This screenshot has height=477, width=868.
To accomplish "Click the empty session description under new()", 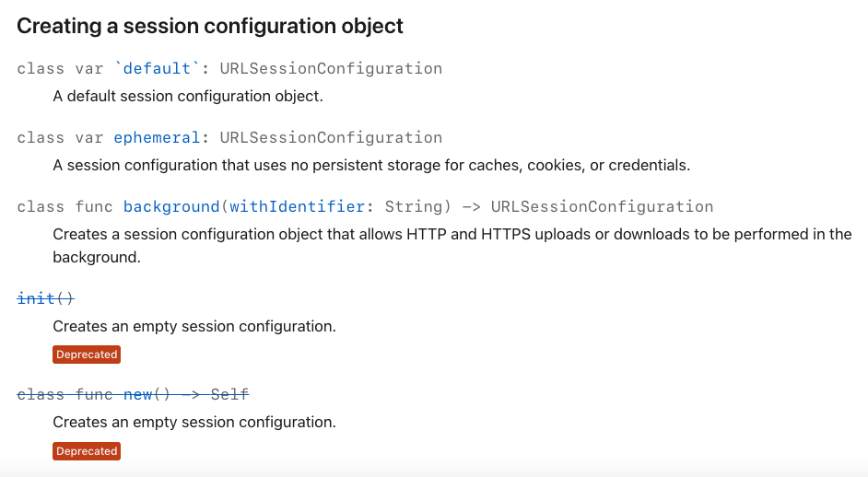I will coord(194,423).
